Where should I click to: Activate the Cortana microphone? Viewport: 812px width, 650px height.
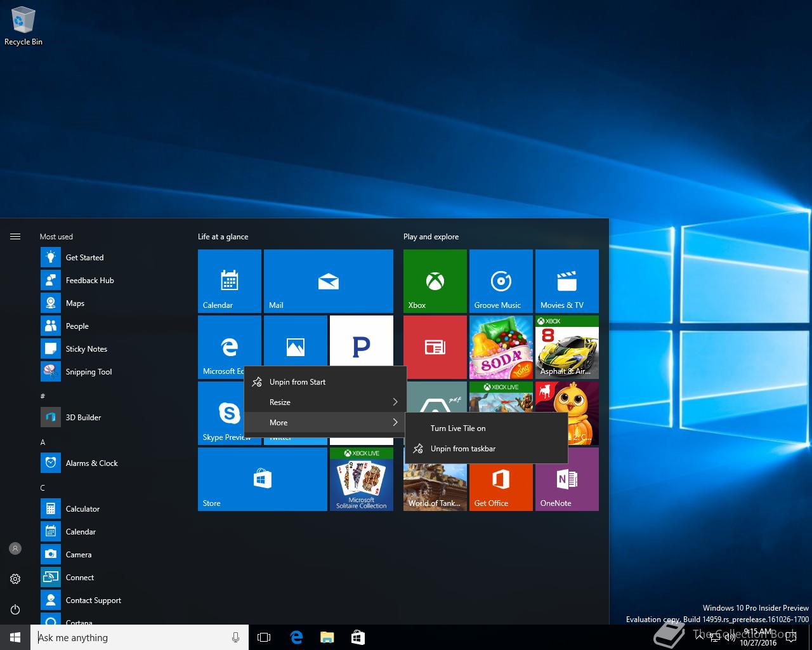pyautogui.click(x=235, y=637)
